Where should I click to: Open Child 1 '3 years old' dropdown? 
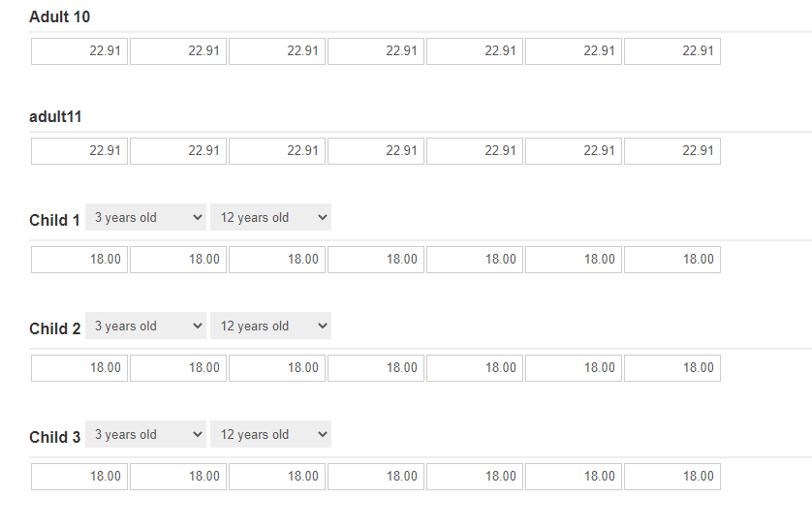click(x=146, y=218)
